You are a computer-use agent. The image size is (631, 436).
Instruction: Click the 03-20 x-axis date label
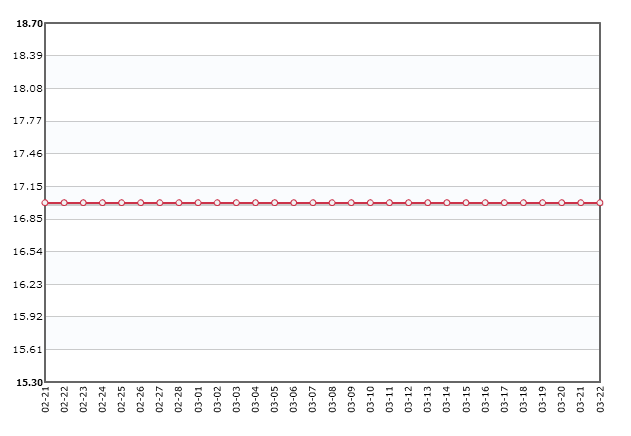(562, 399)
